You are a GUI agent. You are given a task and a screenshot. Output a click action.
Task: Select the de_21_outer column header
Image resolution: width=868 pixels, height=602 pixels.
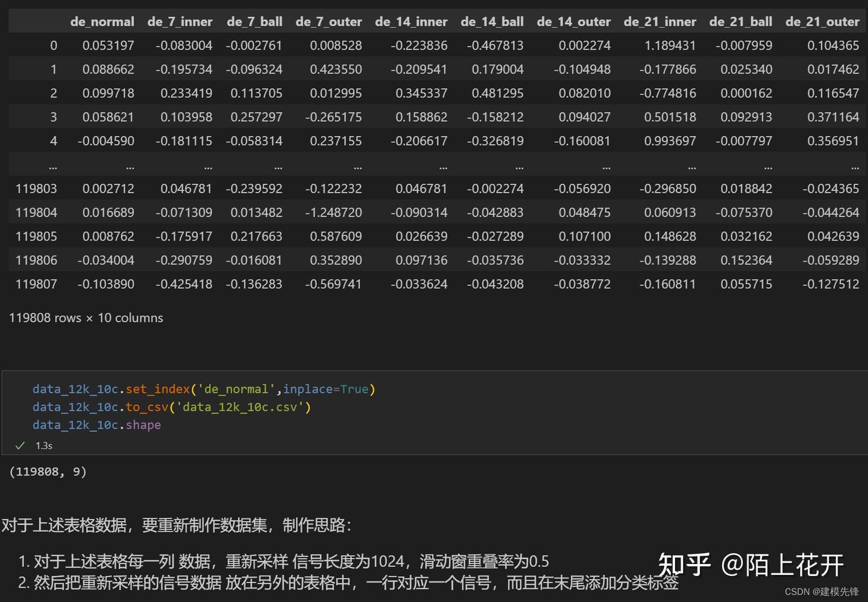coord(822,21)
